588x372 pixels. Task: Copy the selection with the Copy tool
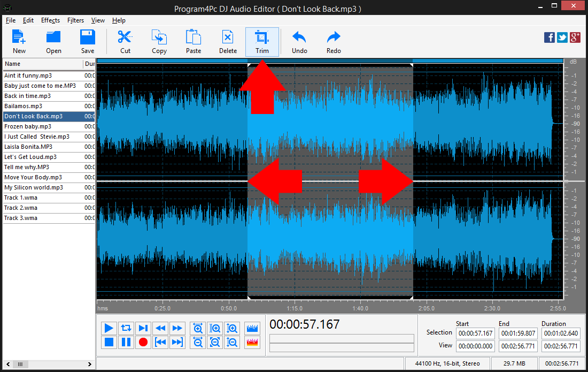coord(159,41)
